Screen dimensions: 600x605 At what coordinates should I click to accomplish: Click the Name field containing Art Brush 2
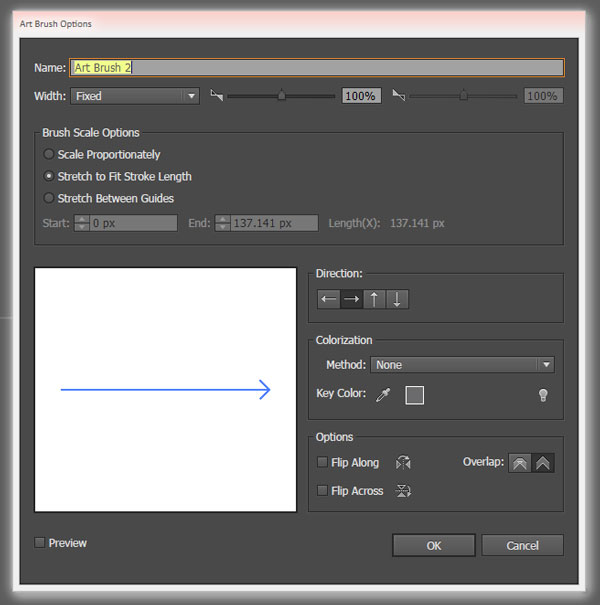(317, 68)
